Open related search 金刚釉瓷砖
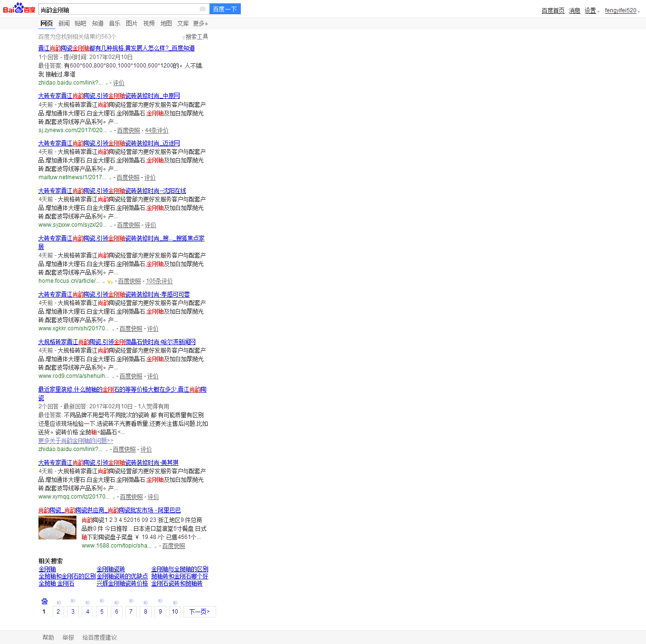Viewport: 646px width, 644px height. pos(111,569)
